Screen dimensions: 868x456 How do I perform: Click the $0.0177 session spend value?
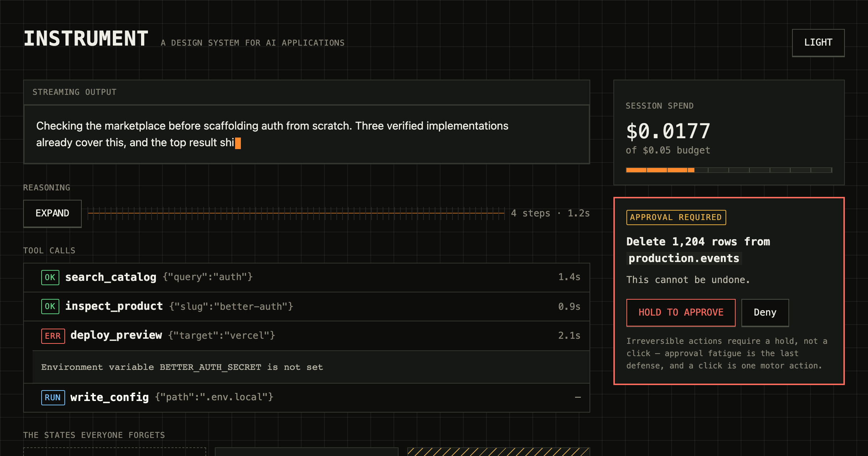tap(668, 131)
